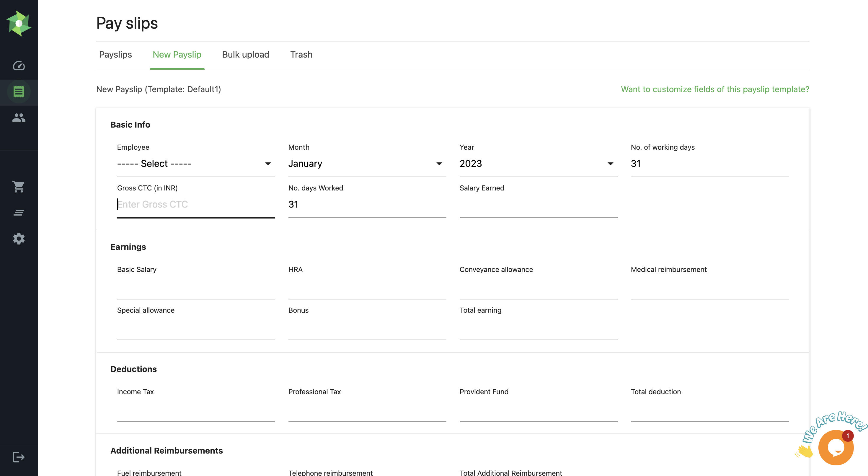The image size is (868, 476).
Task: Click the Professional Tax field
Action: tap(367, 408)
